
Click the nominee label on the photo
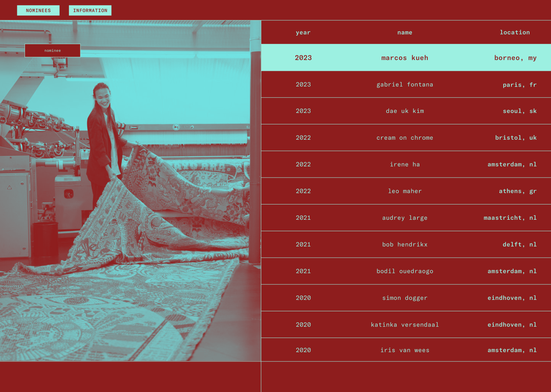click(52, 51)
